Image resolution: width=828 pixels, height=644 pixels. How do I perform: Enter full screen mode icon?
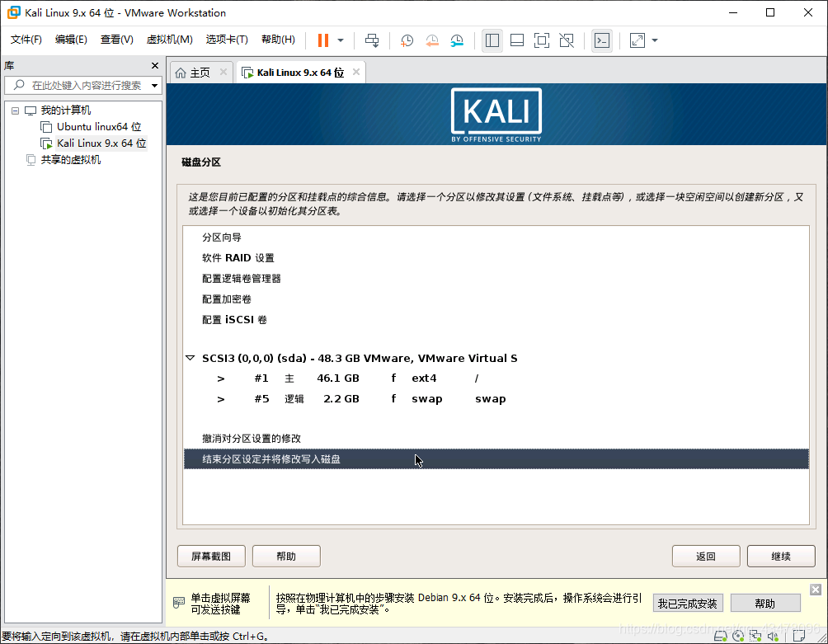click(542, 40)
